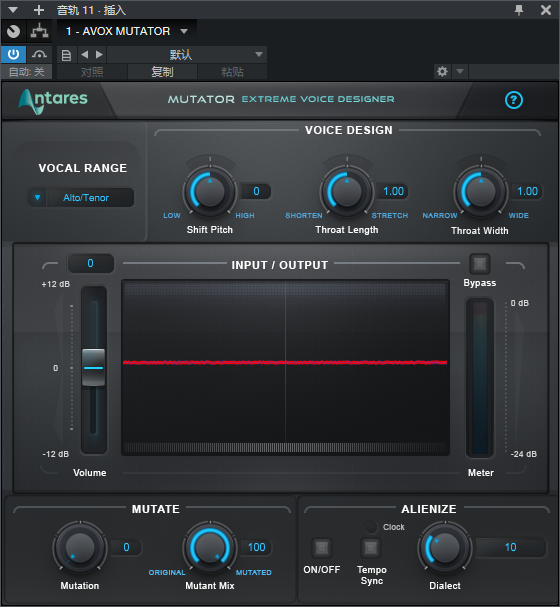Click the automation mode curve icon
This screenshot has height=607, width=560.
(x=39, y=54)
